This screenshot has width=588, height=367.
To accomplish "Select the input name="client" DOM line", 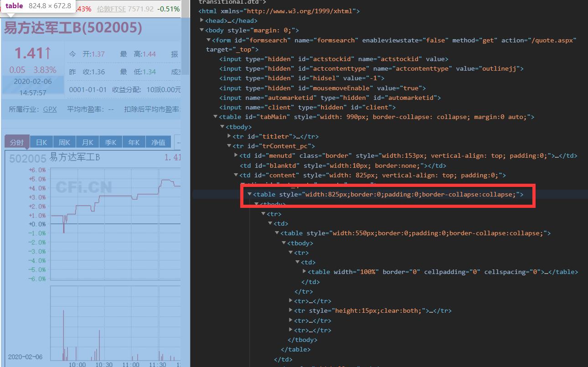I will (x=307, y=107).
